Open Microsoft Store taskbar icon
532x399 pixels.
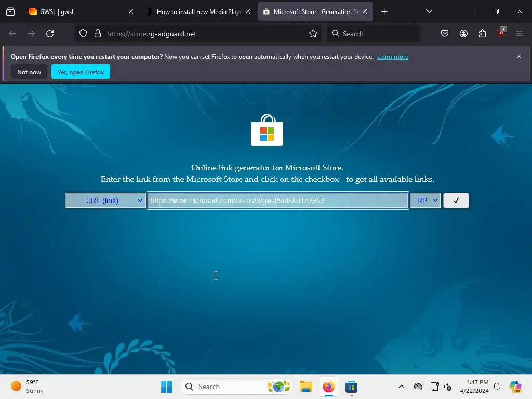click(x=351, y=387)
